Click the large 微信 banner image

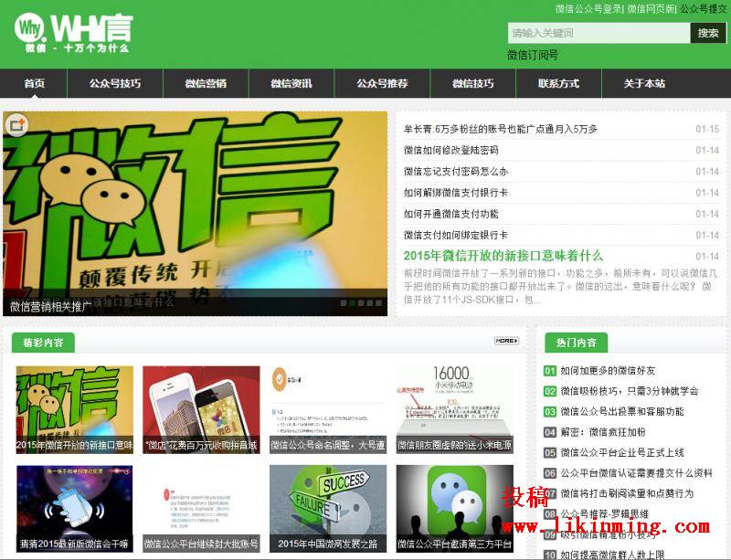tap(195, 210)
